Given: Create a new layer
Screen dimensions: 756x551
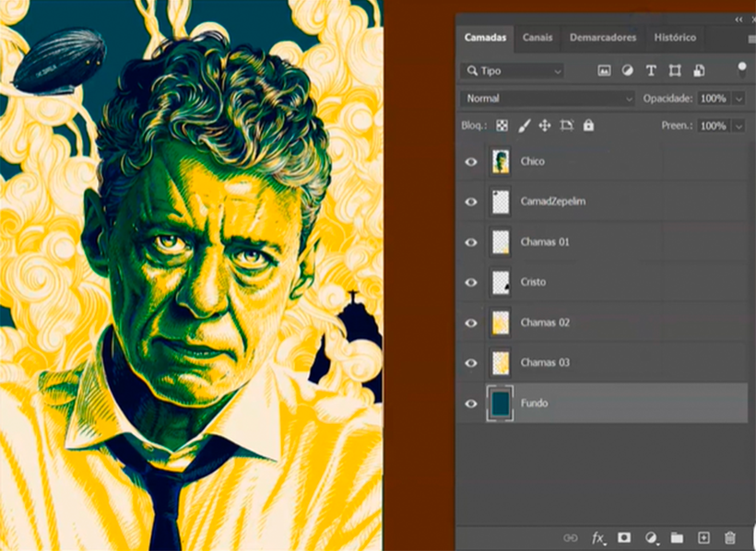Looking at the screenshot, I should (x=703, y=537).
